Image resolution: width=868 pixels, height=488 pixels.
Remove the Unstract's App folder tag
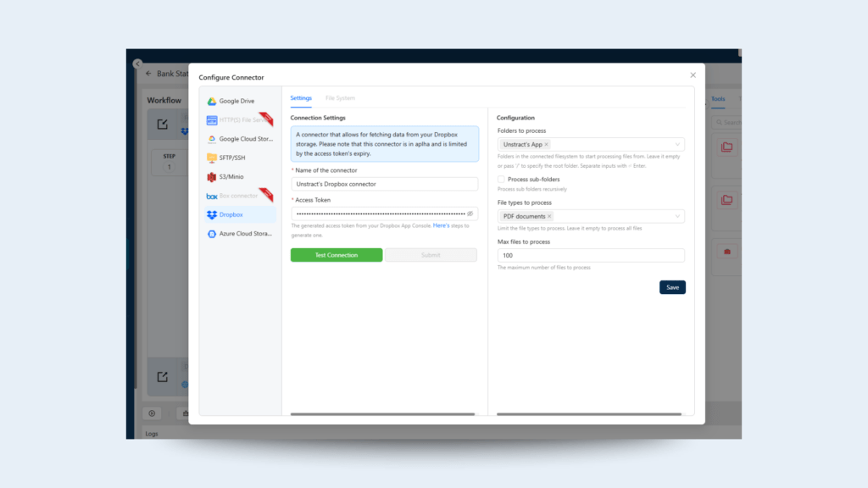(546, 145)
